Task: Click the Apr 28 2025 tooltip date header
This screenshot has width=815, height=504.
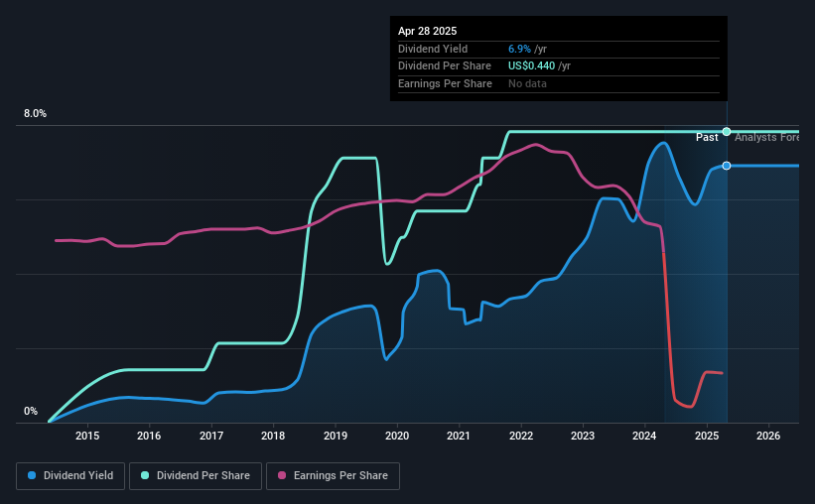Action: 427,31
